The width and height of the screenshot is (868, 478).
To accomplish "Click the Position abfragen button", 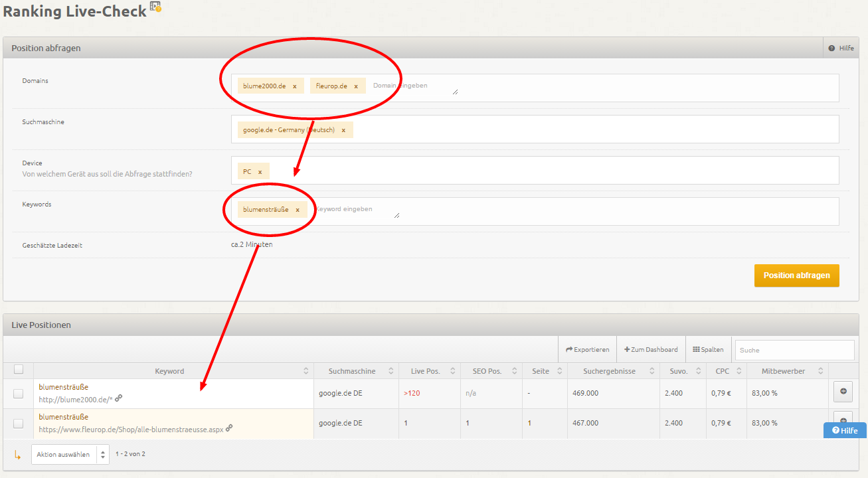I will [796, 276].
